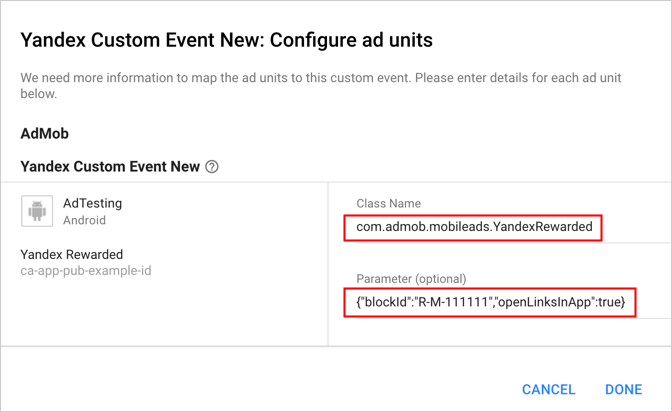Place cursor on YandexRewarded in class name
Screen dimensions: 672x412
(547, 228)
